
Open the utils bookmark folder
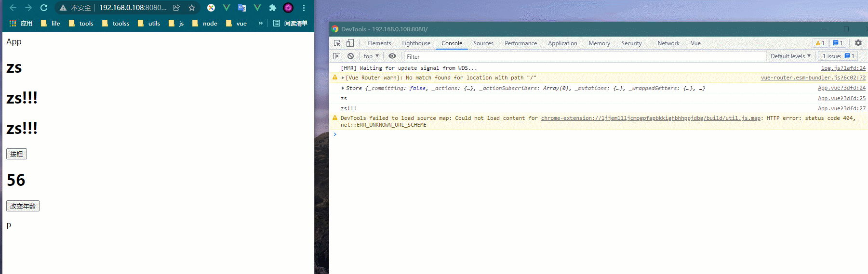[149, 23]
